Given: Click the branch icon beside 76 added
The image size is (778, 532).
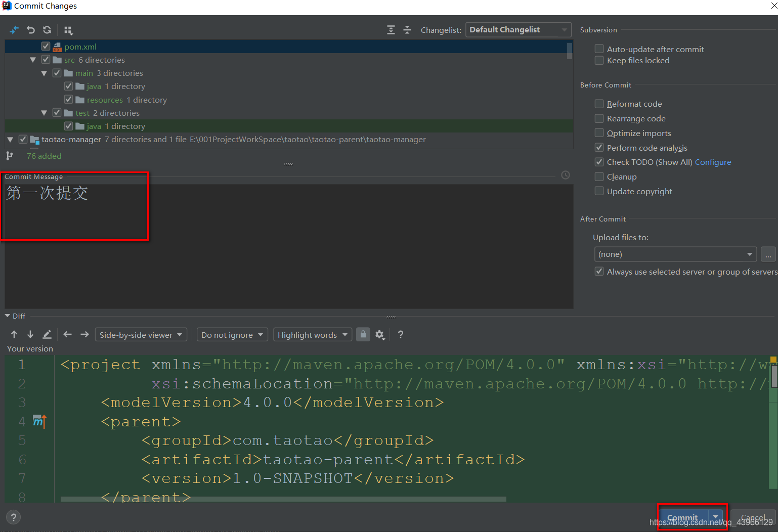Looking at the screenshot, I should click(9, 156).
